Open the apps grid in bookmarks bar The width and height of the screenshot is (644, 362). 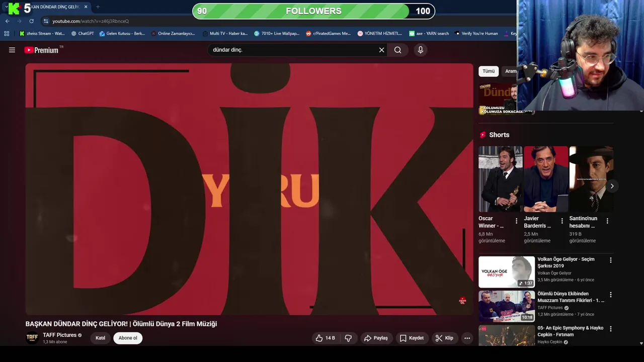(7, 34)
